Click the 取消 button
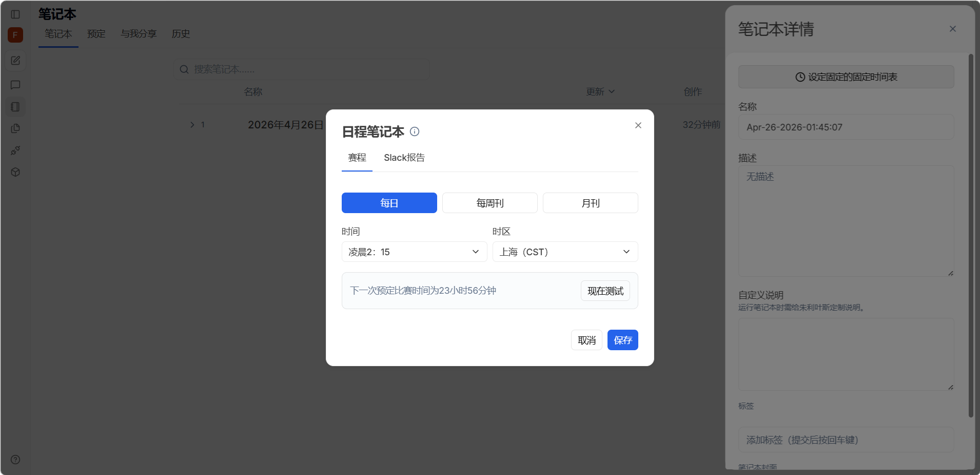 pos(586,340)
